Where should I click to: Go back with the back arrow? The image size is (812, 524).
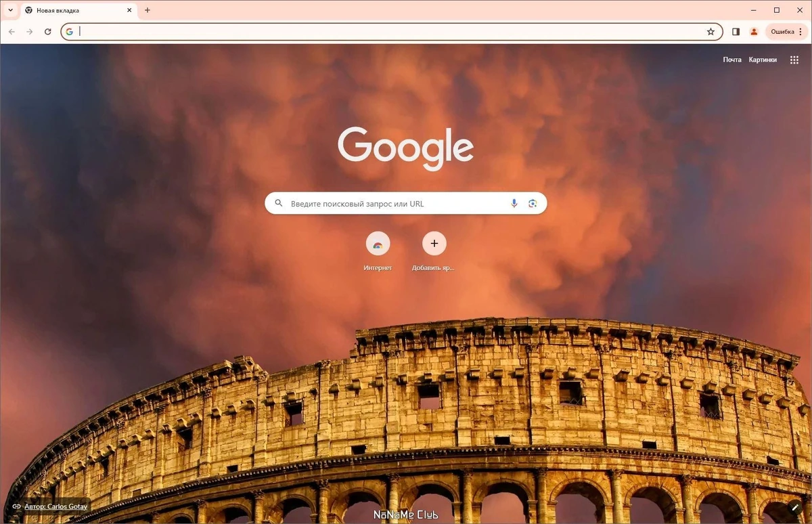(12, 32)
